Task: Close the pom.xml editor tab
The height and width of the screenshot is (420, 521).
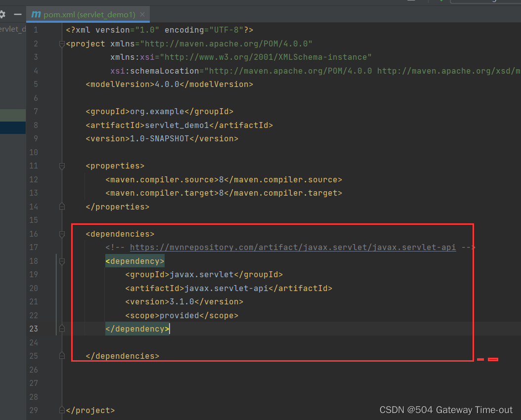Action: [142, 15]
